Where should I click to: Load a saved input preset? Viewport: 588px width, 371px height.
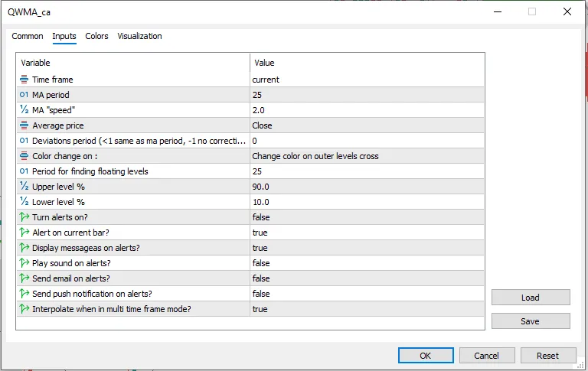[x=531, y=298]
